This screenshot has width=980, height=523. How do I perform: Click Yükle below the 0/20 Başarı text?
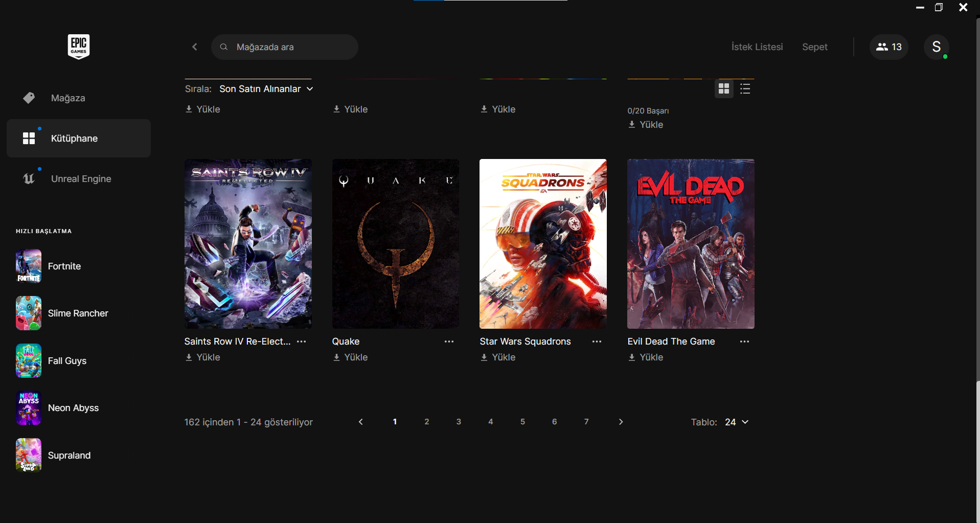[x=646, y=125]
